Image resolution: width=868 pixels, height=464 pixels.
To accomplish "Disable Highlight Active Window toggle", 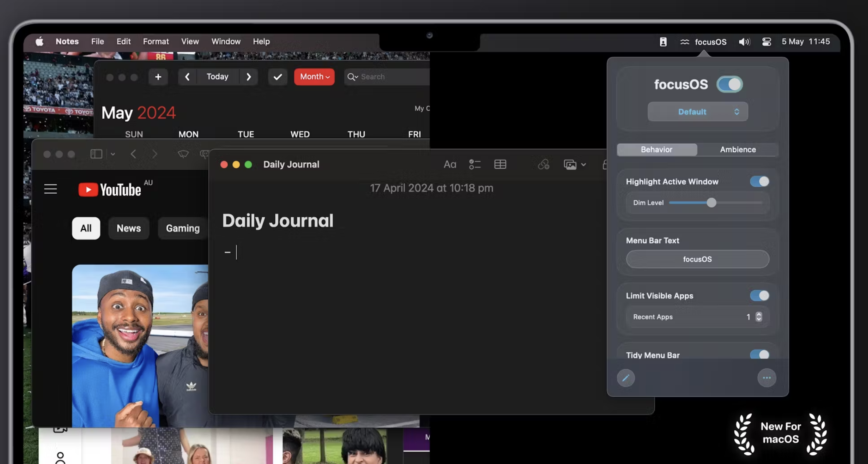I will [759, 181].
